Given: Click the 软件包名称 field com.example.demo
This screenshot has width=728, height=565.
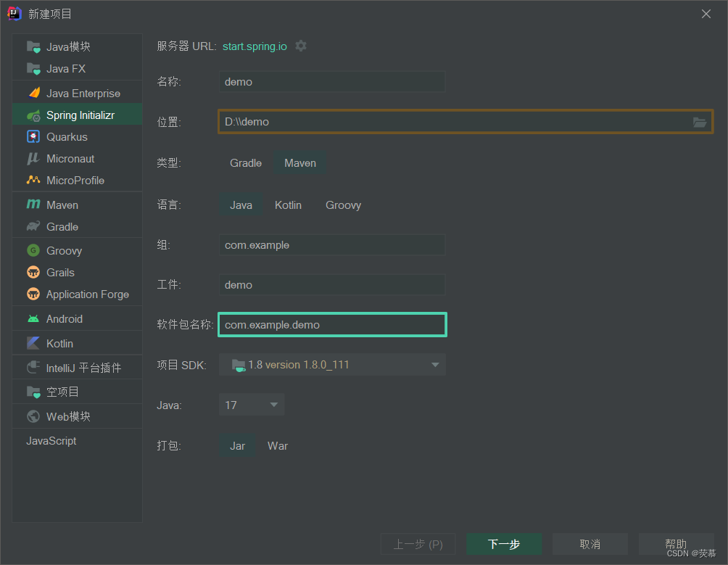Looking at the screenshot, I should [332, 325].
